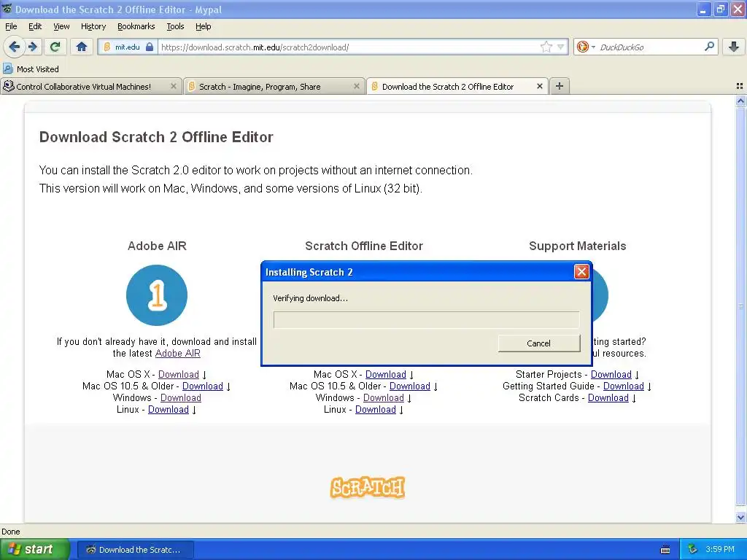Open the Downloads arrow toolbar button
The height and width of the screenshot is (560, 747).
pyautogui.click(x=734, y=47)
